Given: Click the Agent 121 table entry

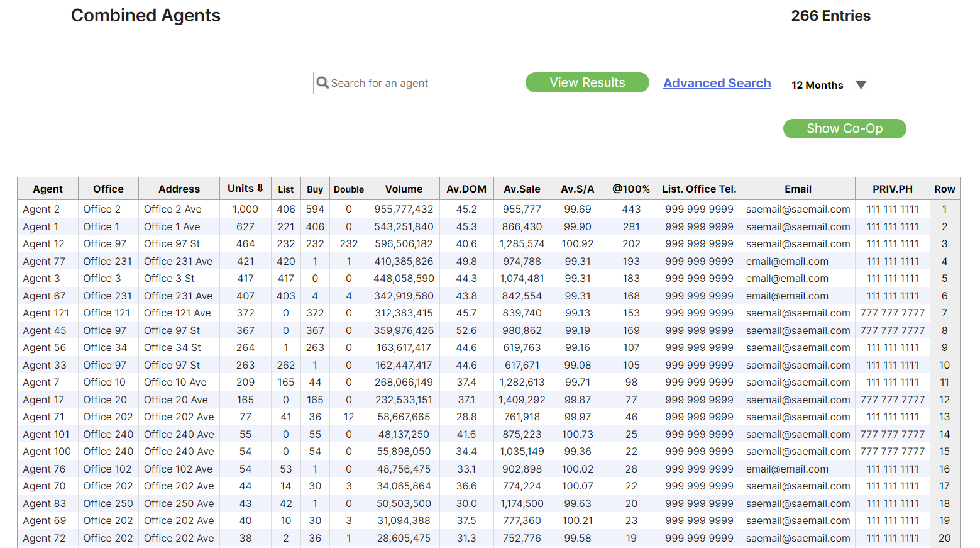Looking at the screenshot, I should point(46,313).
